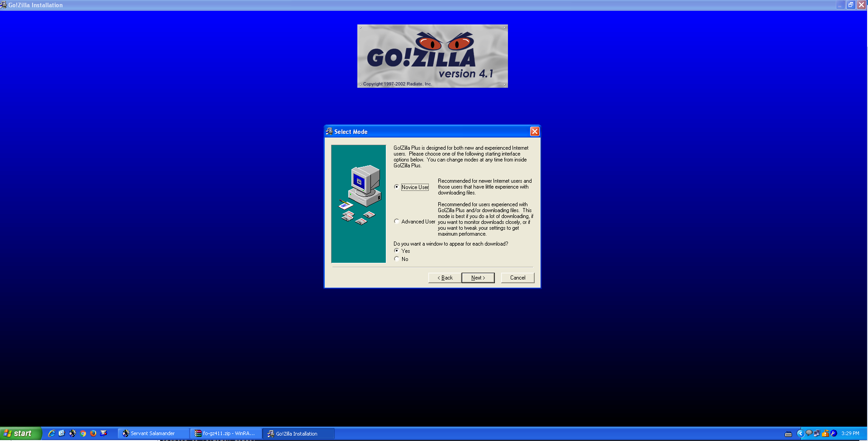
Task: Go to the previous step with Back
Action: (445, 278)
